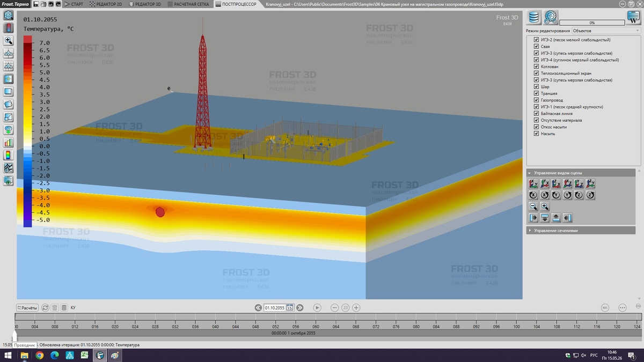The image size is (644, 362).
Task: Open the Режим редактирования Объектов dropdown
Action: click(x=606, y=31)
